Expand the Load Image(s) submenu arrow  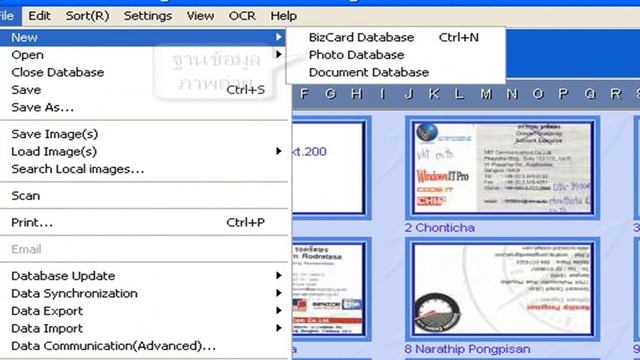click(279, 151)
